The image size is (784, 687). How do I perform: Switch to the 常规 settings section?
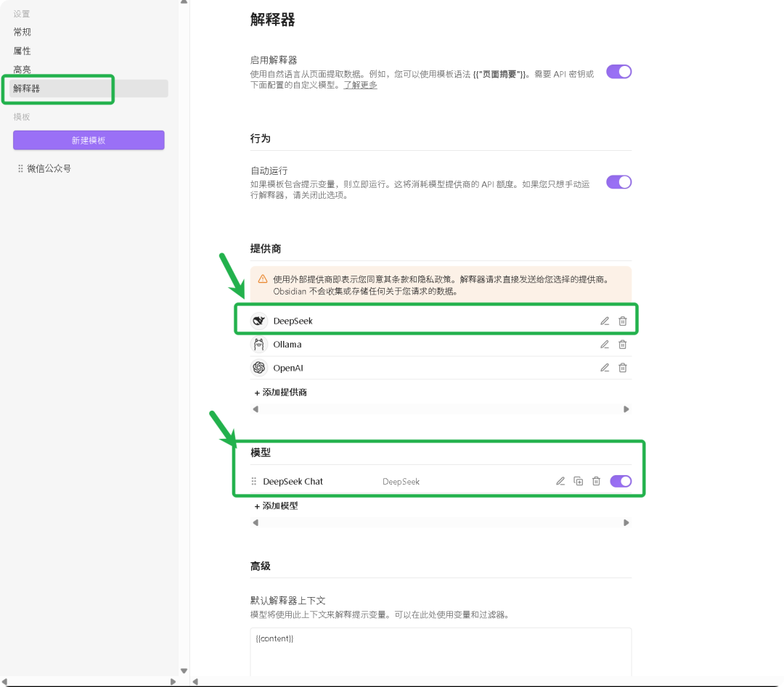pos(22,31)
